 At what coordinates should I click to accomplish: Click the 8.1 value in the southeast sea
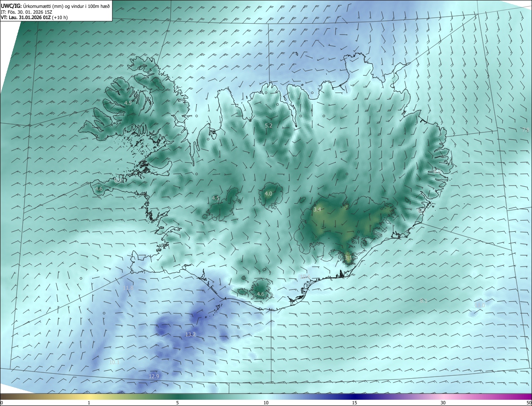point(424,301)
